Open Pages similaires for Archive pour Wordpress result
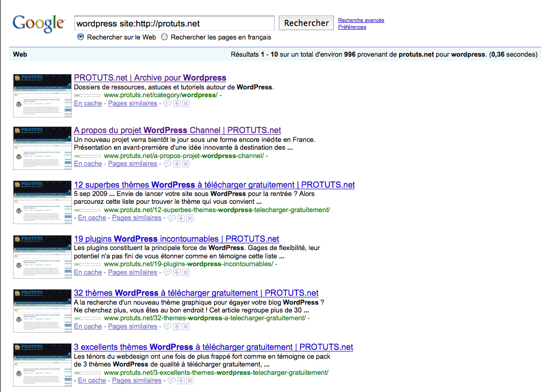 click(133, 103)
